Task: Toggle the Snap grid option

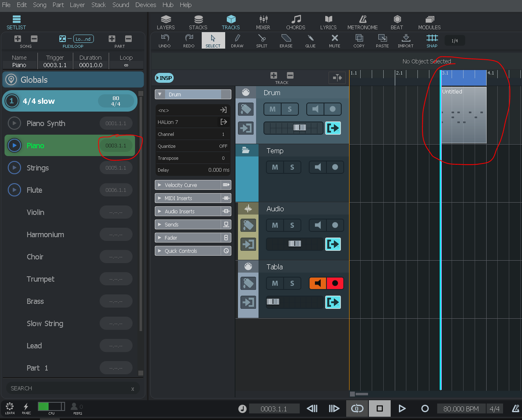Action: [x=432, y=40]
